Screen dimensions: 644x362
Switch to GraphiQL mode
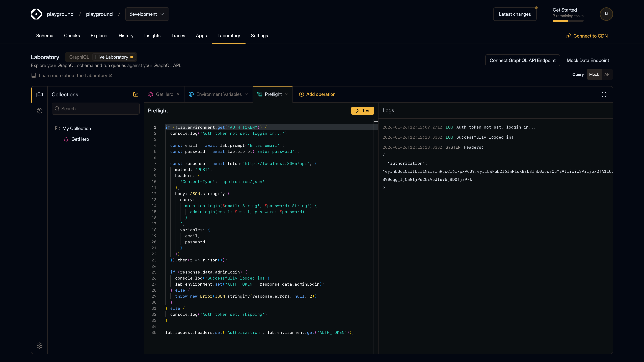79,57
